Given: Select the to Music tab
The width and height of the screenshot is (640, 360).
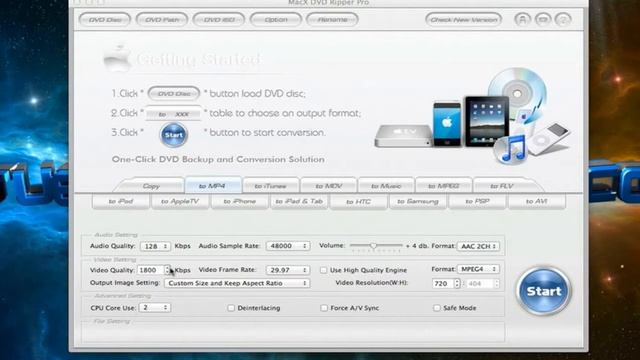Looking at the screenshot, I should (386, 186).
